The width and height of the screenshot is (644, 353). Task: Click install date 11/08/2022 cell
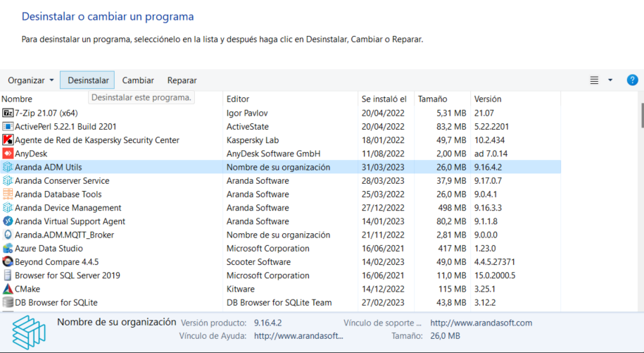point(383,154)
